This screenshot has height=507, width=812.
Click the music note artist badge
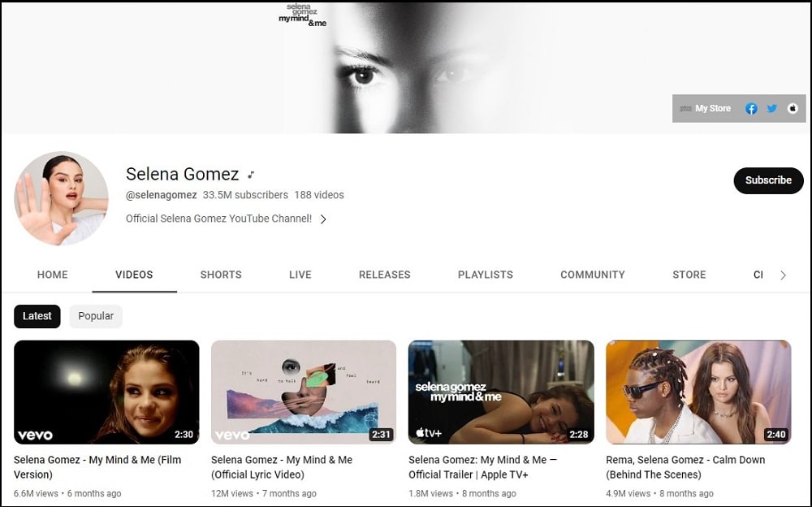[251, 175]
